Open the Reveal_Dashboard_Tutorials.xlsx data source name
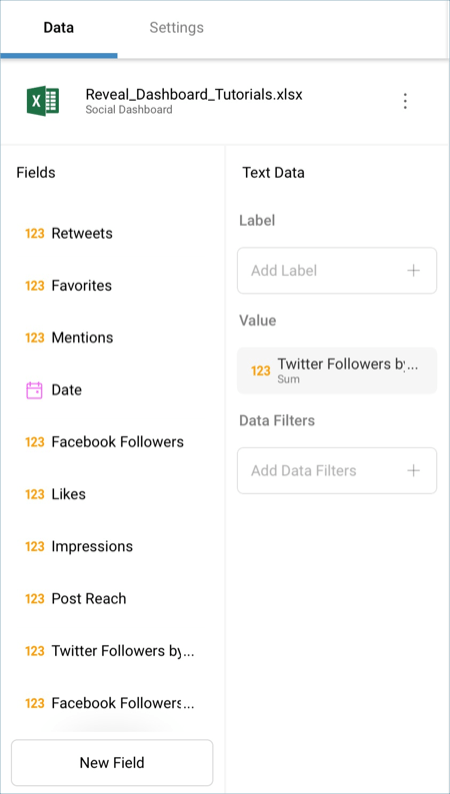The image size is (450, 794). (194, 94)
